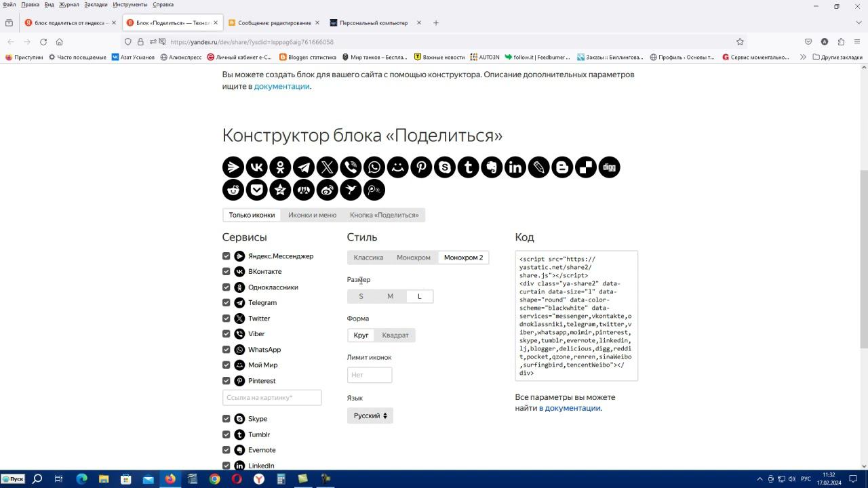Uncheck the Twitter service checkbox
This screenshot has height=488, width=868.
(226, 318)
